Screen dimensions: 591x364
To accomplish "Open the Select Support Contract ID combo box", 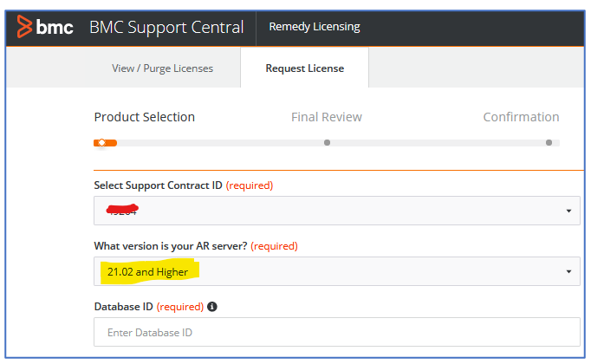I will [336, 211].
